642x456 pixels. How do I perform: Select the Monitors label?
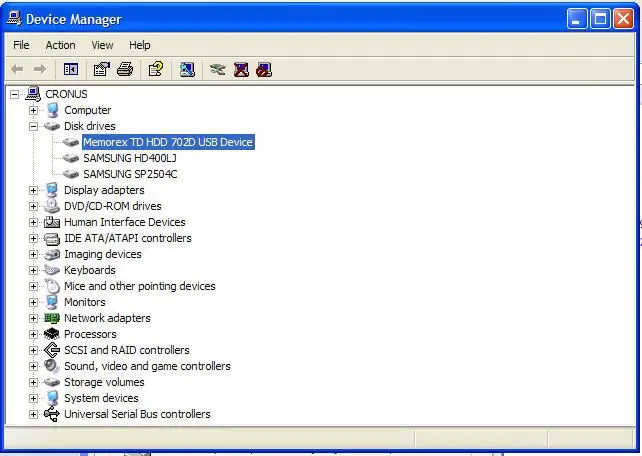tap(85, 302)
